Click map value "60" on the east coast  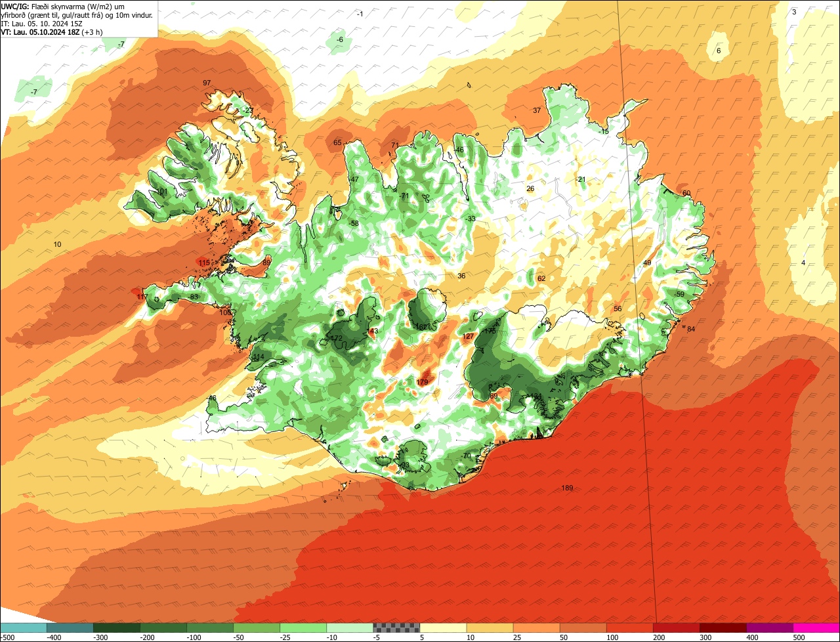[x=686, y=193]
